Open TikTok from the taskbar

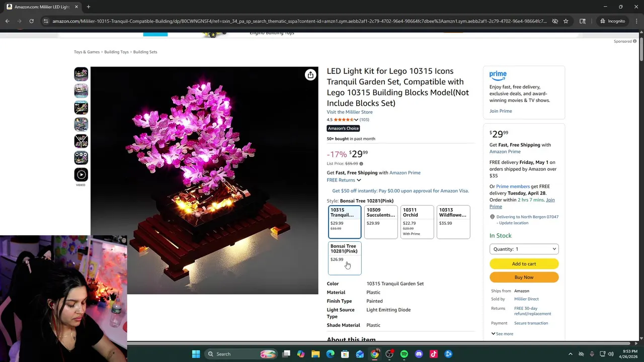[x=434, y=354]
